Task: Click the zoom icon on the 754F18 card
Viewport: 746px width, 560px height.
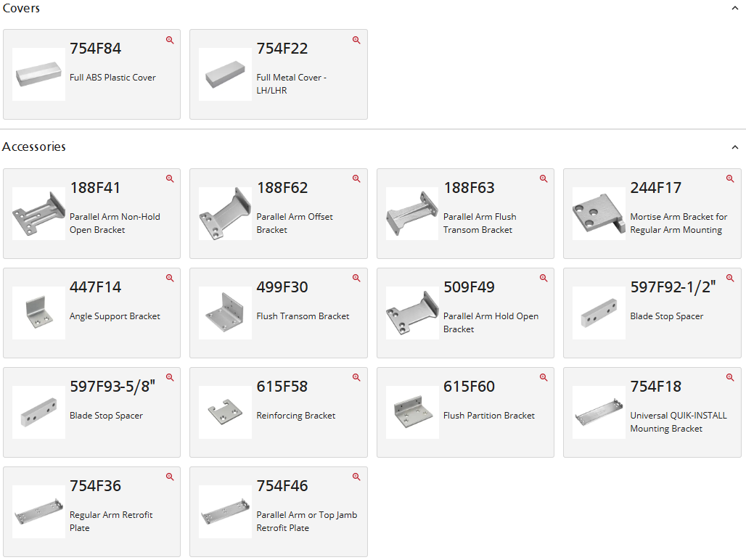Action: click(x=730, y=377)
